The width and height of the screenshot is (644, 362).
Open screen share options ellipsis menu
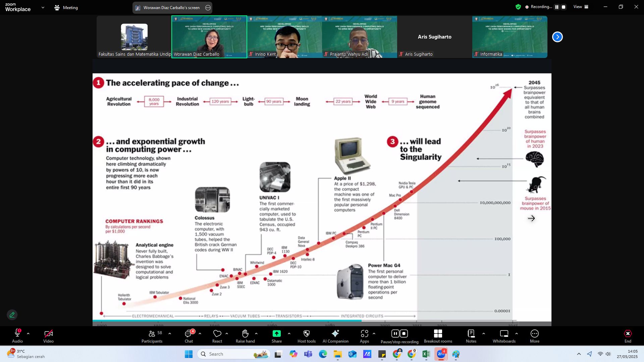pyautogui.click(x=208, y=8)
